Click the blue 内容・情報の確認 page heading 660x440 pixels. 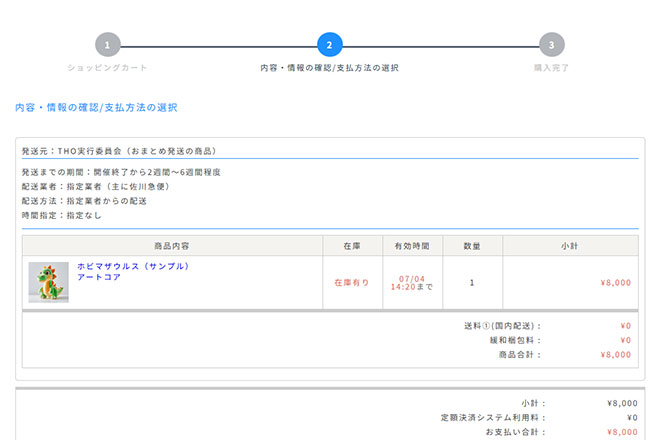97,107
